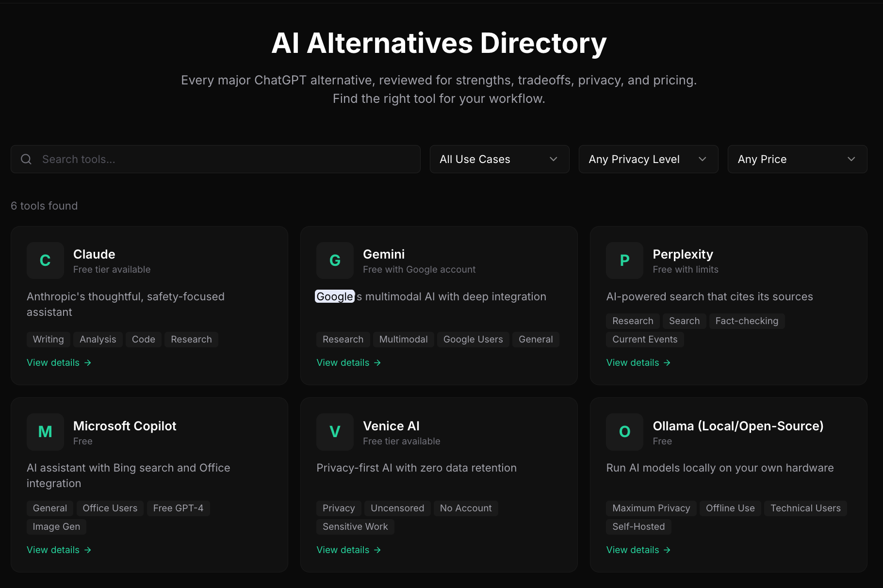Click the Current Events tag
This screenshot has height=588, width=883.
645,339
